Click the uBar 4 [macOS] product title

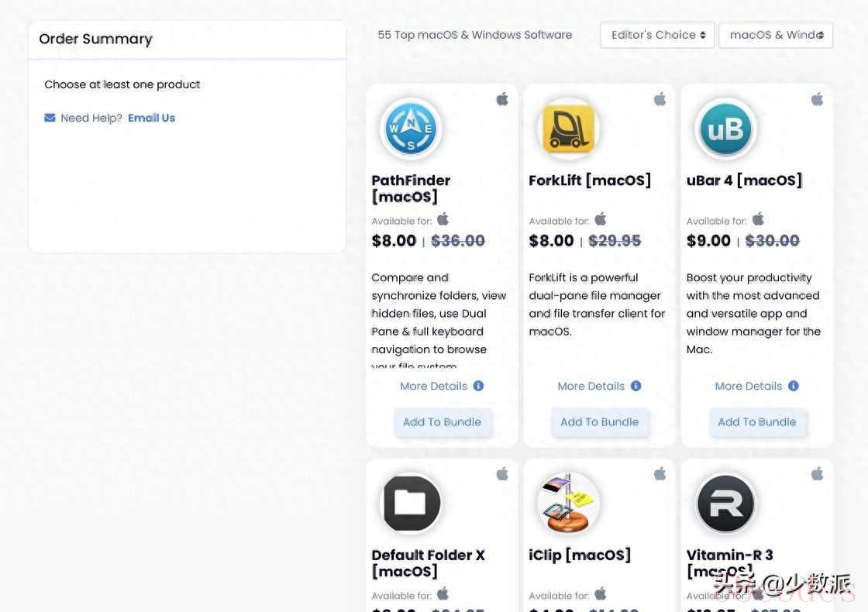coord(743,181)
